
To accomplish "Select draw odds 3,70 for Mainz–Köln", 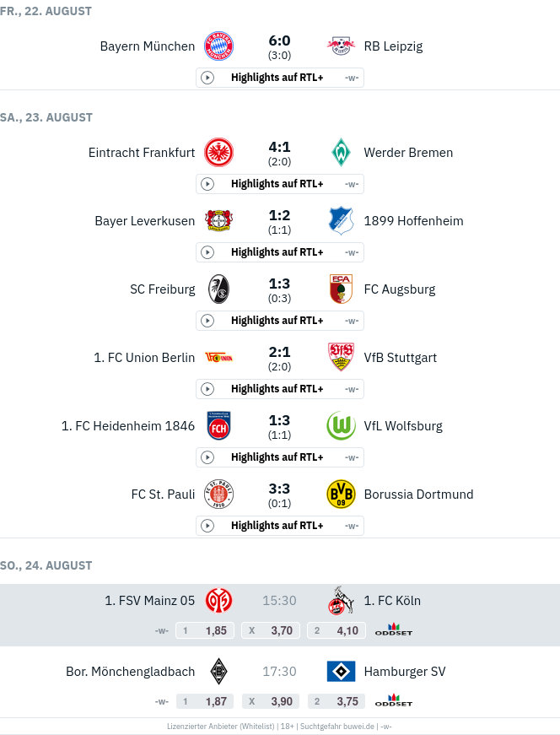I will [271, 630].
